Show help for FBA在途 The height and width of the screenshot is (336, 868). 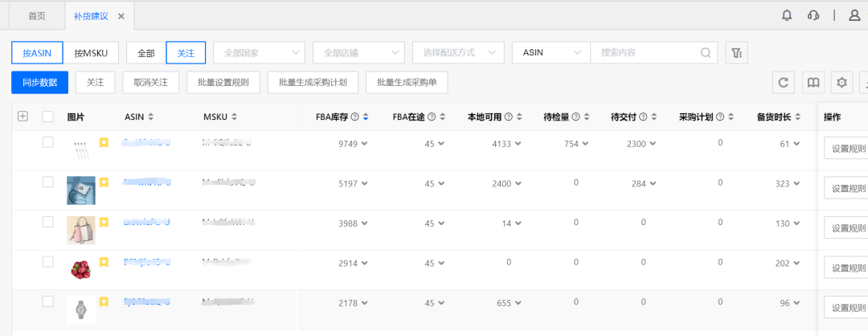432,117
